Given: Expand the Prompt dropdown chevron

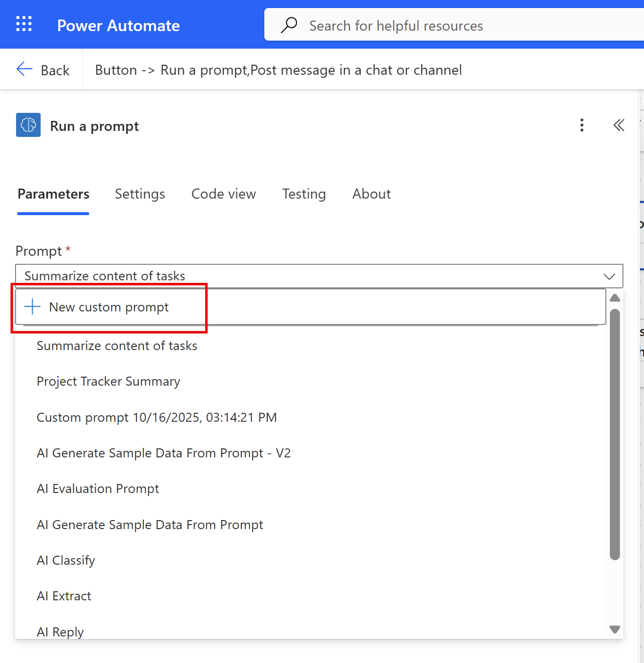Looking at the screenshot, I should click(609, 276).
